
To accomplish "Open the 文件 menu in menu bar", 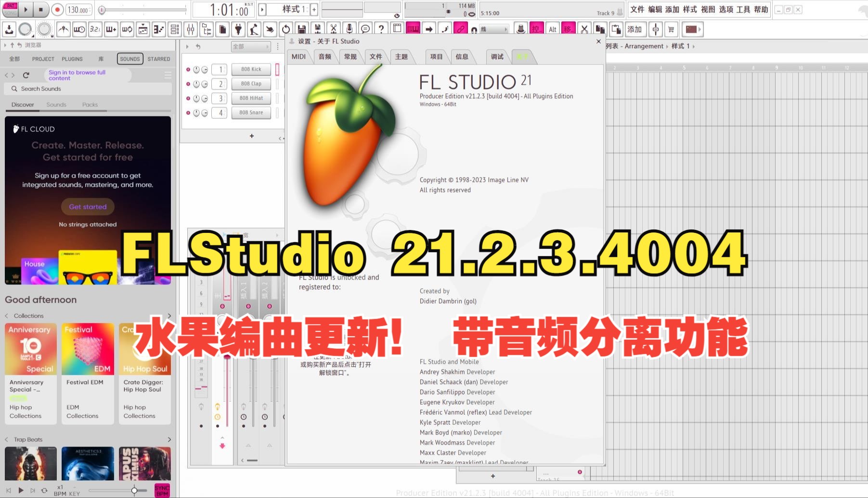I will tap(637, 9).
